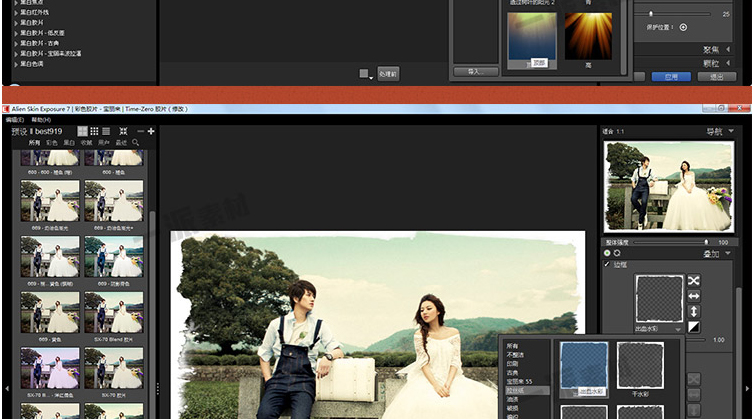The height and width of the screenshot is (419, 755).
Task: Select the 彩色 preset filter tab
Action: pyautogui.click(x=52, y=143)
